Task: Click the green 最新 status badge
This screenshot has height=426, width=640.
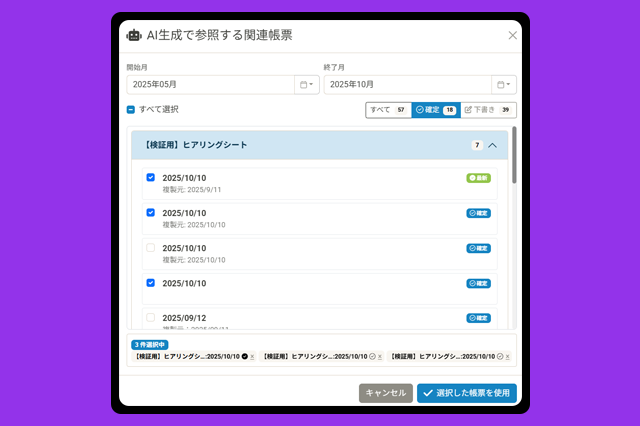Action: click(x=478, y=178)
